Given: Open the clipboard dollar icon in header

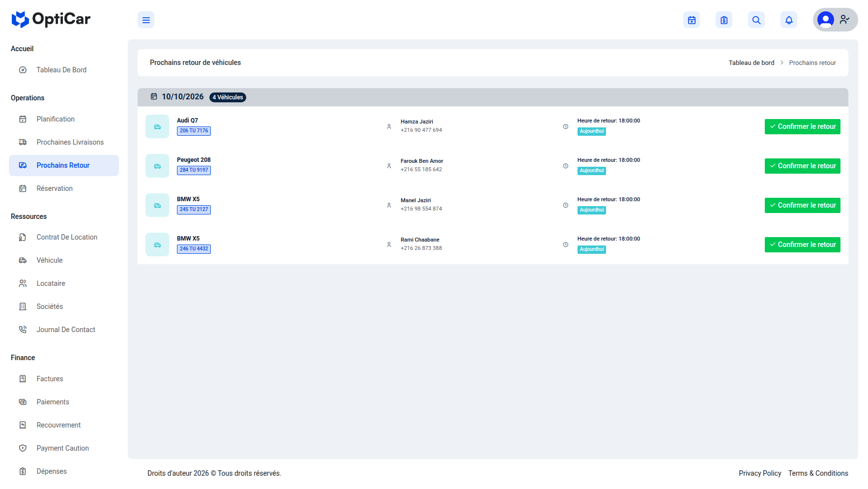Looking at the screenshot, I should (724, 20).
